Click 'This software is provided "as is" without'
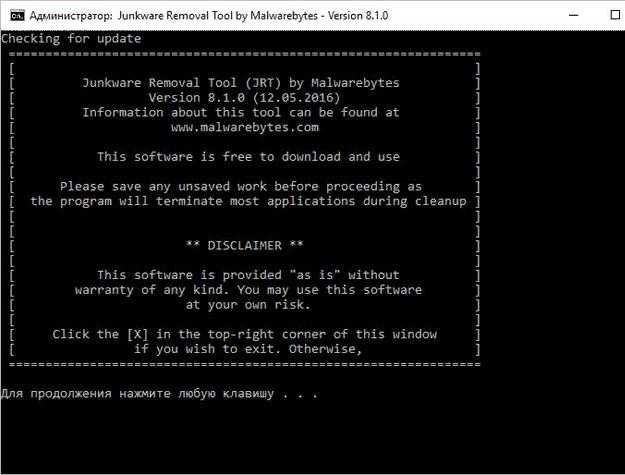The image size is (625, 475). 248,275
